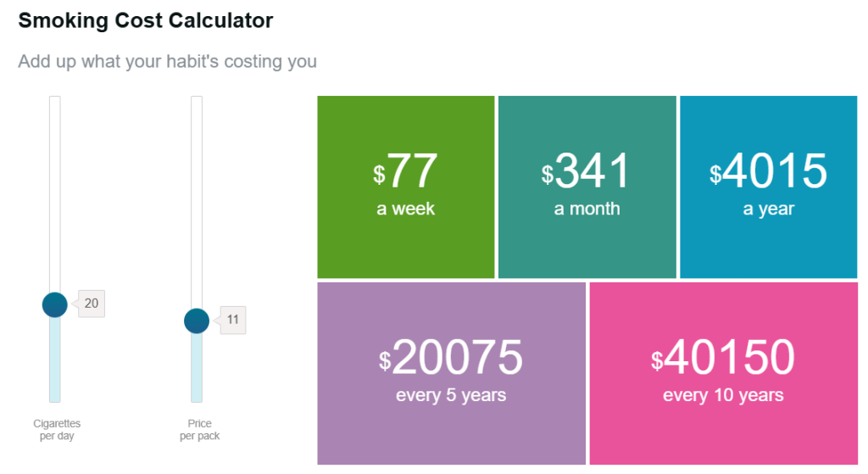Click the Smoking Cost Calculator heading

(146, 21)
